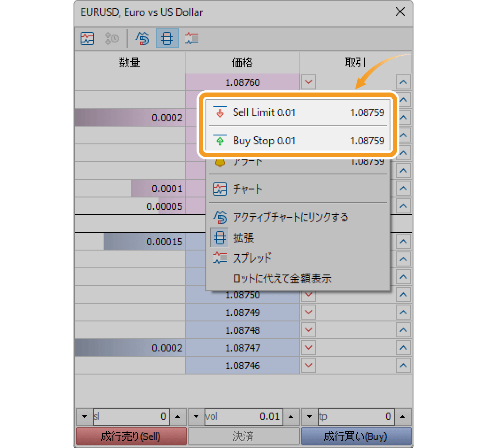Click red sell arrow for price 1.08748
Image resolution: width=487 pixels, height=448 pixels.
[309, 330]
